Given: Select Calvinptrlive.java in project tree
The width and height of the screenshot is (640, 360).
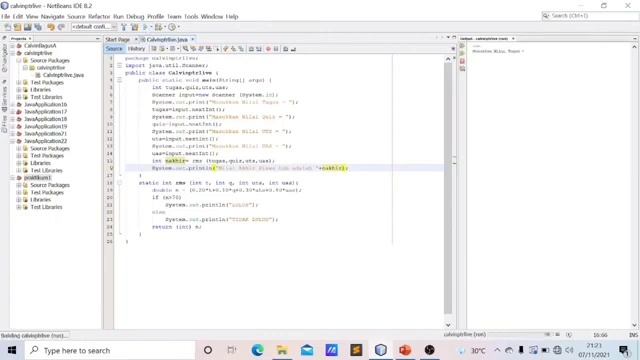Looking at the screenshot, I should point(63,75).
